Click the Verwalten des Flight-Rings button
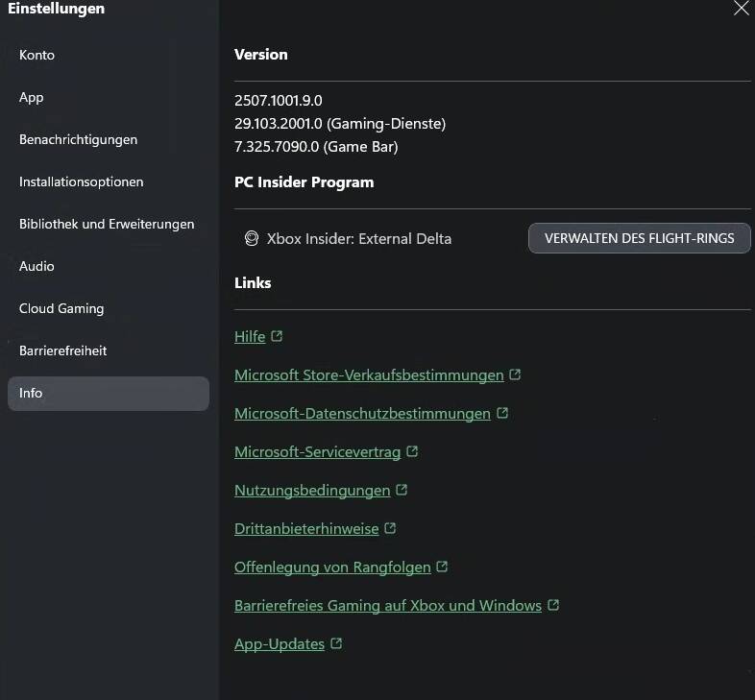This screenshot has width=755, height=700. click(640, 238)
